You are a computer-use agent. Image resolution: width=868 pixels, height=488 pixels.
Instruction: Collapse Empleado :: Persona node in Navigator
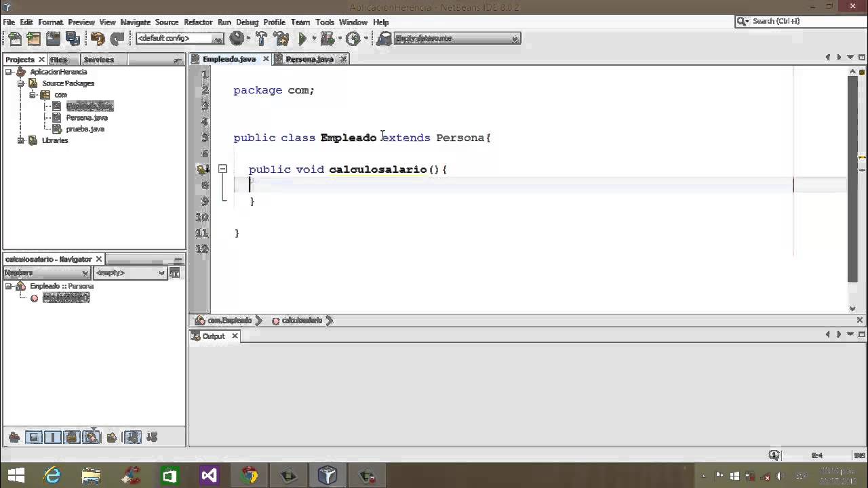pos(9,286)
